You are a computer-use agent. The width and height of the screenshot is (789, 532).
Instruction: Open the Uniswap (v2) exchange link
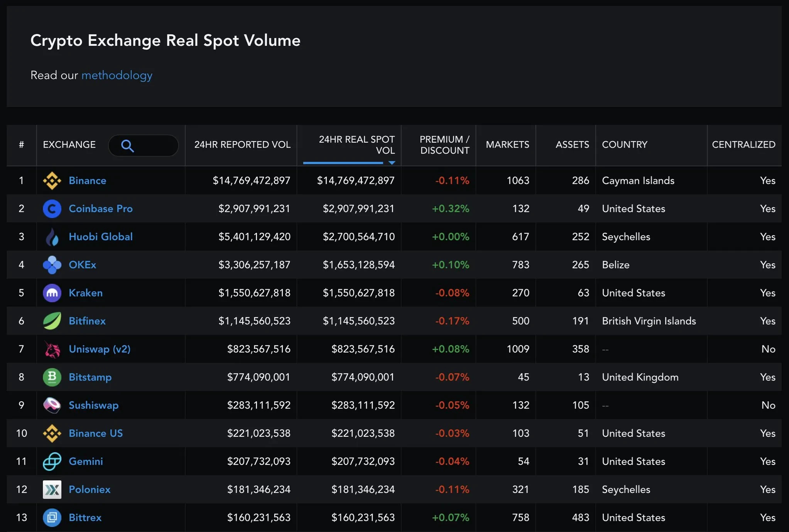pos(100,349)
